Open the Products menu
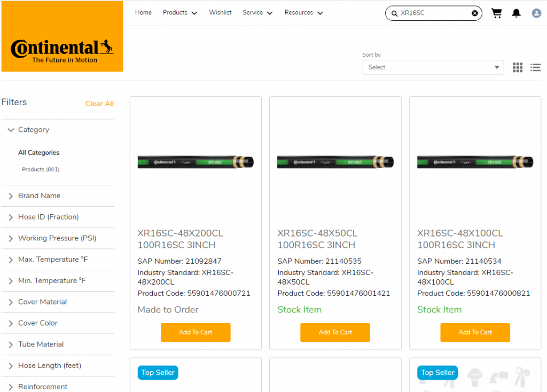 coord(179,13)
